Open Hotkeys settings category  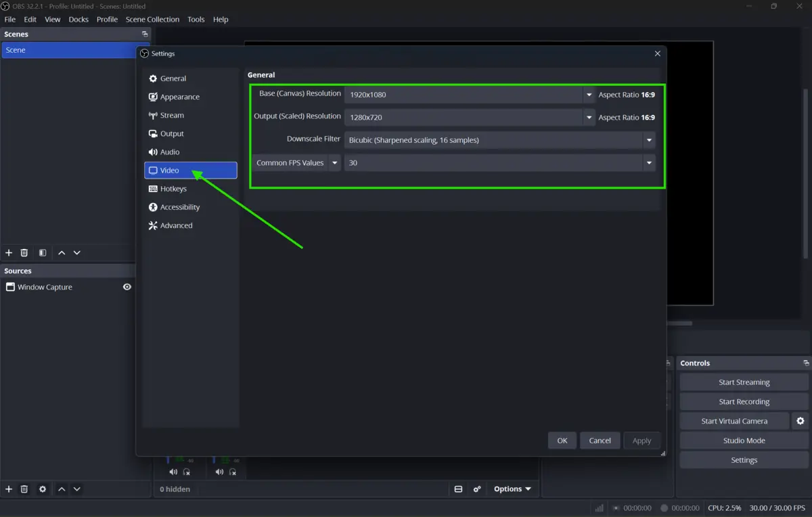(x=191, y=189)
